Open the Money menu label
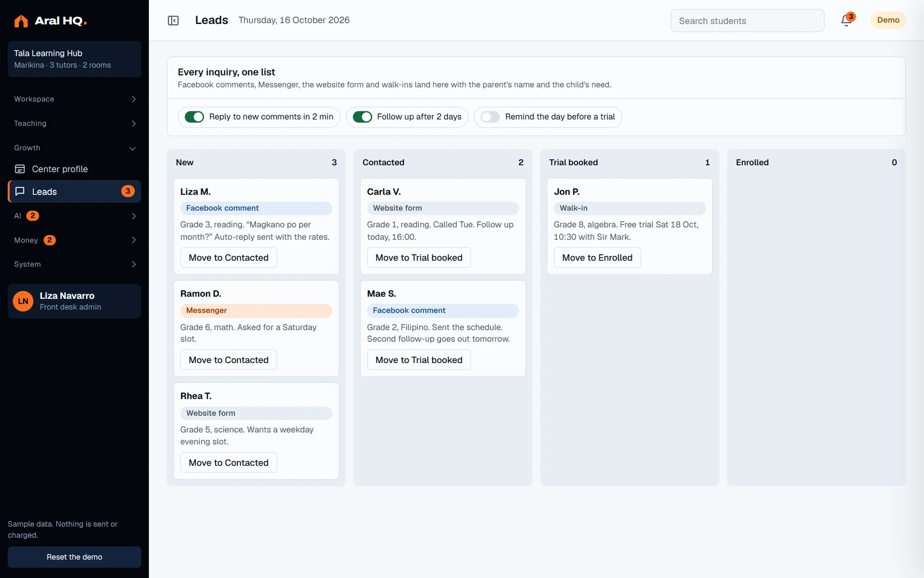The image size is (924, 578). pyautogui.click(x=26, y=240)
